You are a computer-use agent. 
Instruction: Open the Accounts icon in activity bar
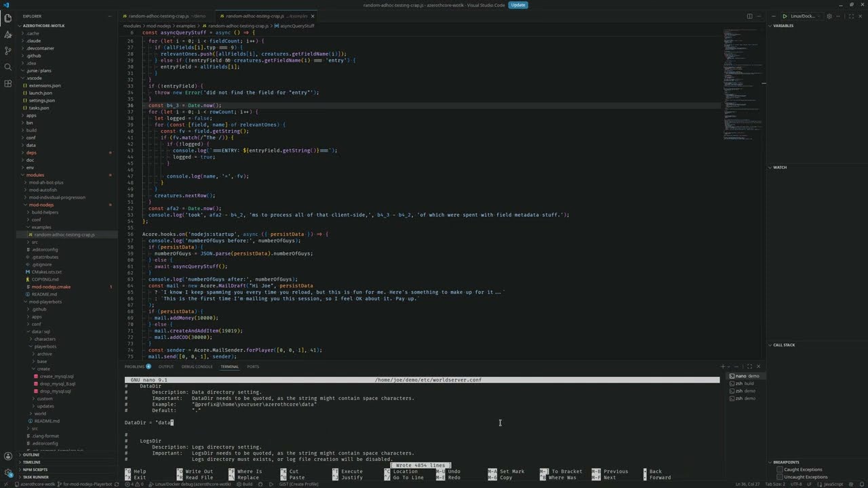click(x=7, y=456)
